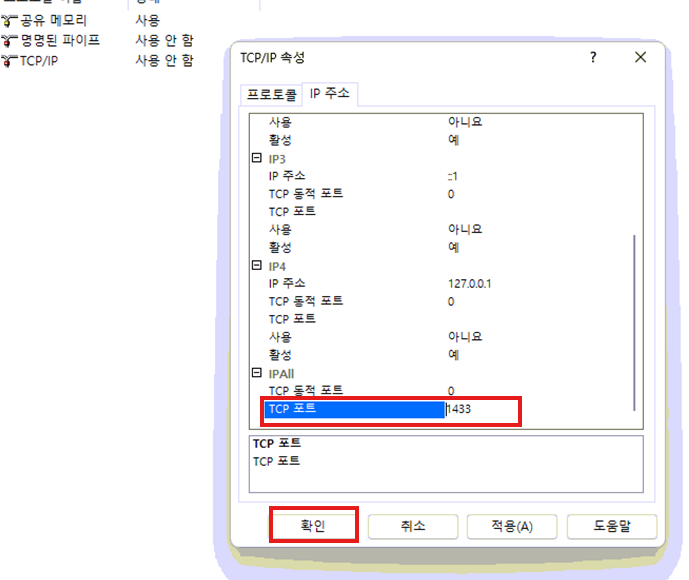Select the IPAll TCP 동적 포트 row
The width and height of the screenshot is (689, 580).
(448, 391)
